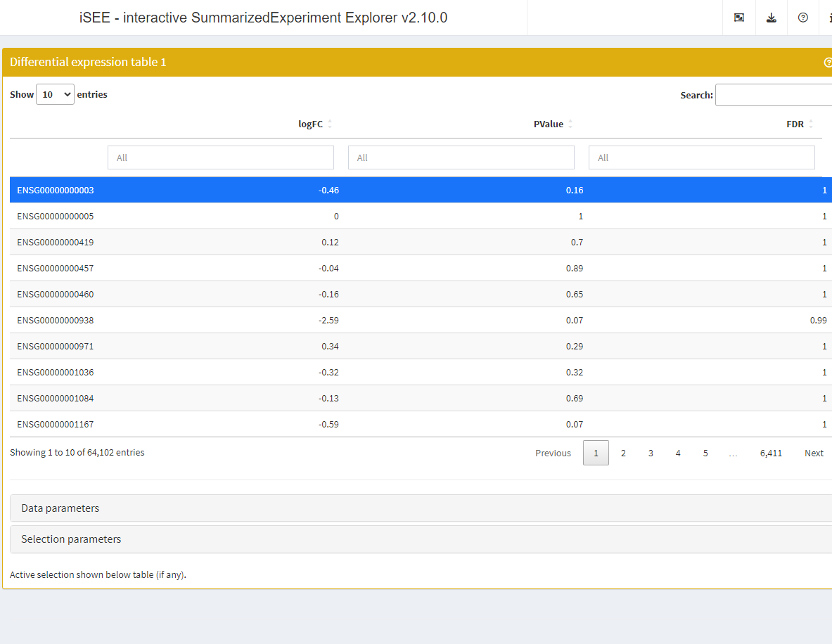Open the panel organization icon in header
The image size is (832, 644).
[739, 18]
